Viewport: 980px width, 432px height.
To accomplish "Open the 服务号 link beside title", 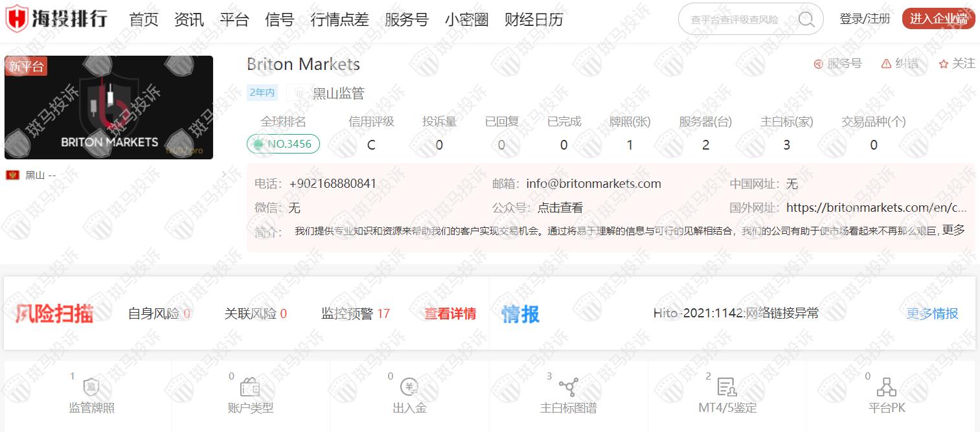I will 838,63.
